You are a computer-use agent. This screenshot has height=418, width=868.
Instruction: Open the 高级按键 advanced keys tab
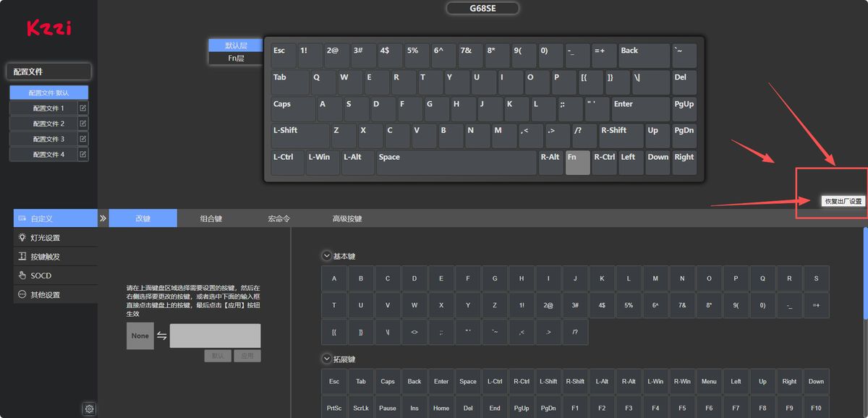(347, 218)
